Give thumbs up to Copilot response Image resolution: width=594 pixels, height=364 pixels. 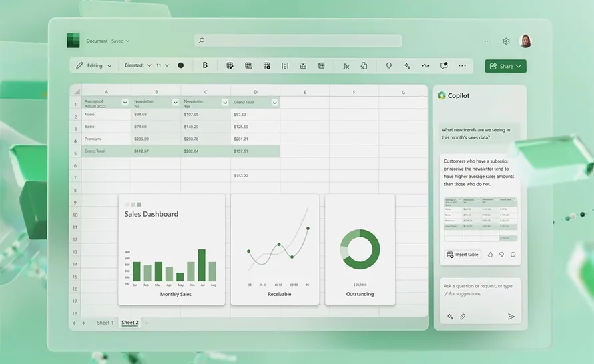(x=490, y=255)
